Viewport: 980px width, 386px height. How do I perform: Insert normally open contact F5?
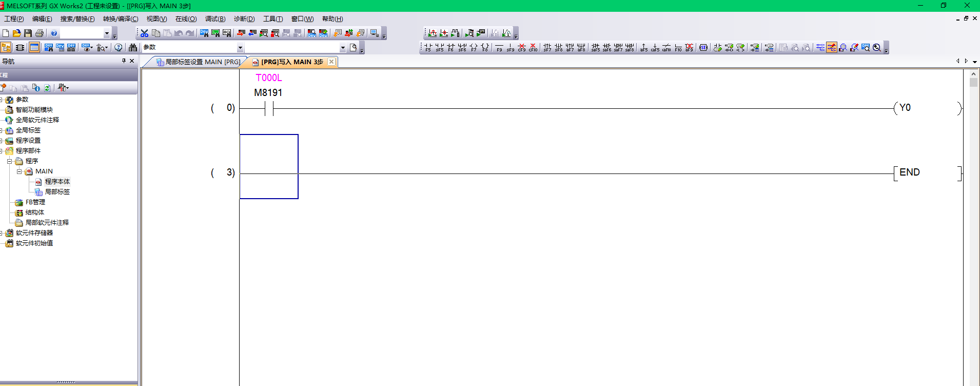point(428,48)
